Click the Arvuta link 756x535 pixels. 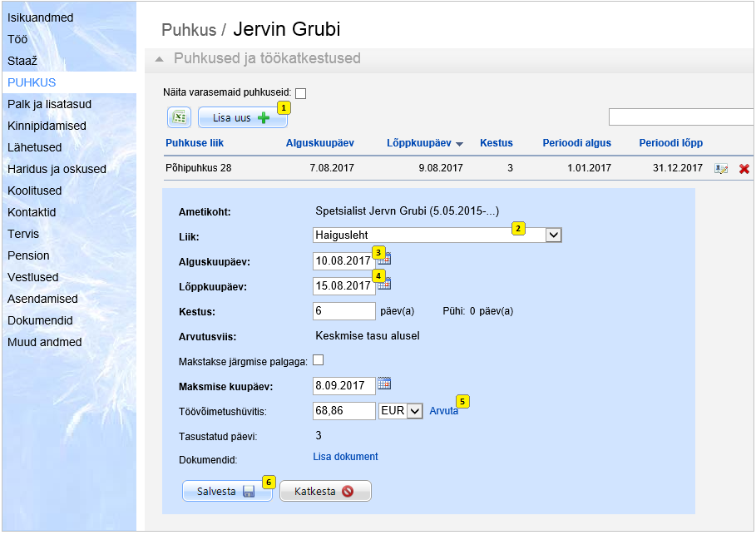point(443,411)
